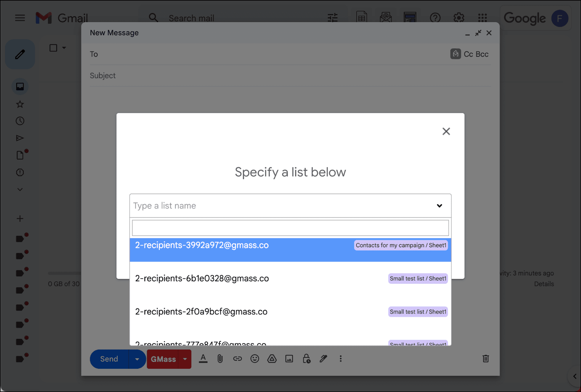
Task: Open Sent mail in the sidebar
Action: 20,138
